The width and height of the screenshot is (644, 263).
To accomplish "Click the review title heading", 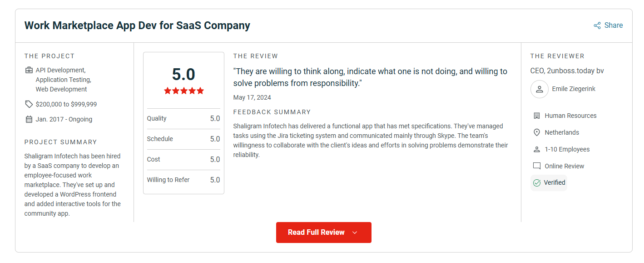I will click(137, 25).
